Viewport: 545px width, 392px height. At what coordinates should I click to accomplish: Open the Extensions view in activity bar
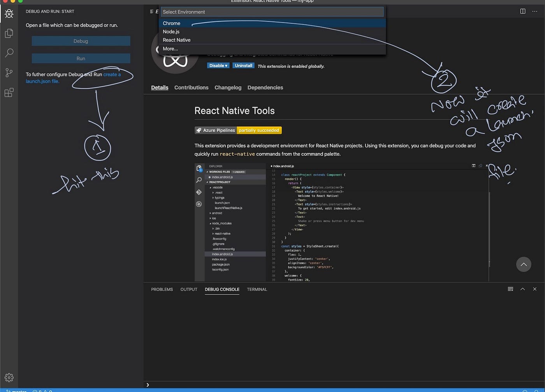point(9,93)
